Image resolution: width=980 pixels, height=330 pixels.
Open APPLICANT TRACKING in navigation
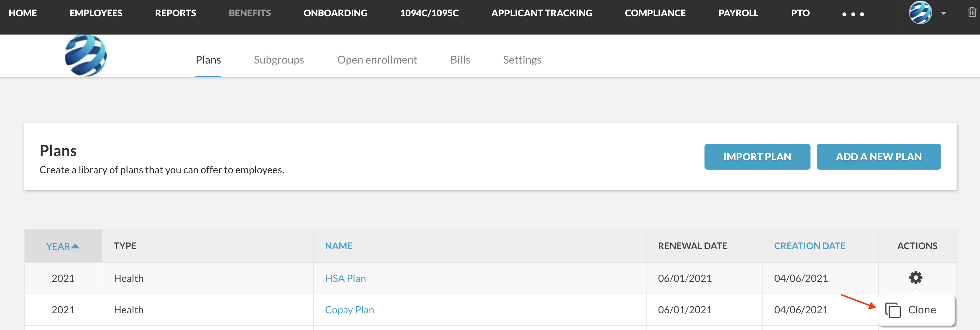click(x=541, y=13)
